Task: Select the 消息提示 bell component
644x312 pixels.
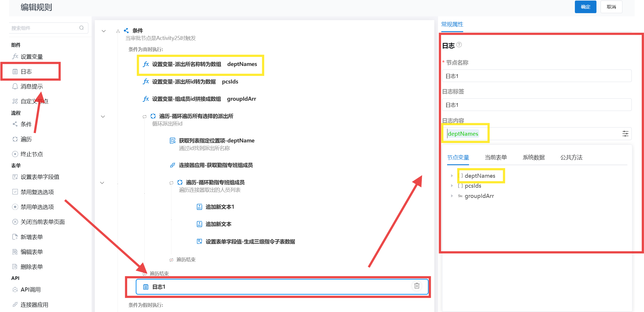Action: click(x=32, y=86)
